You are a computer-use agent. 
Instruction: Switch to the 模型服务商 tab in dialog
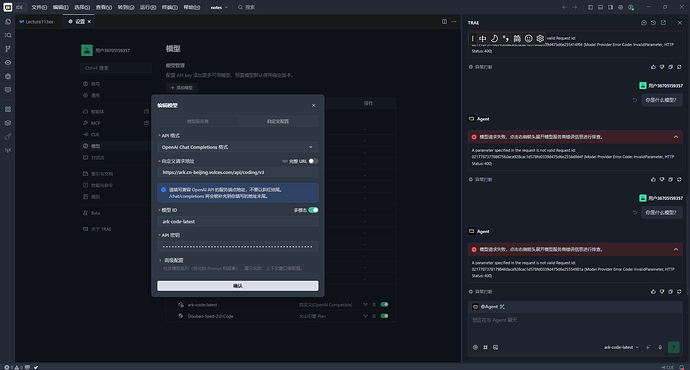(198, 121)
